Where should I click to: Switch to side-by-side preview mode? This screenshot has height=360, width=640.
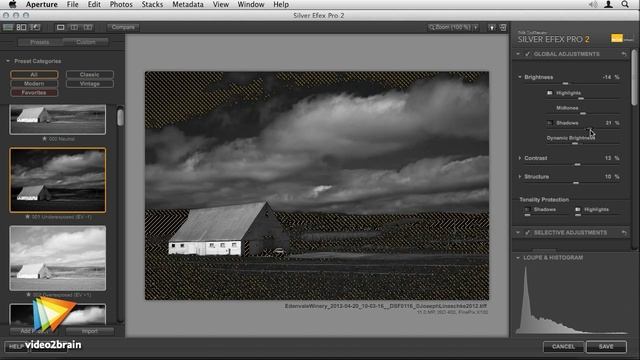pos(88,27)
